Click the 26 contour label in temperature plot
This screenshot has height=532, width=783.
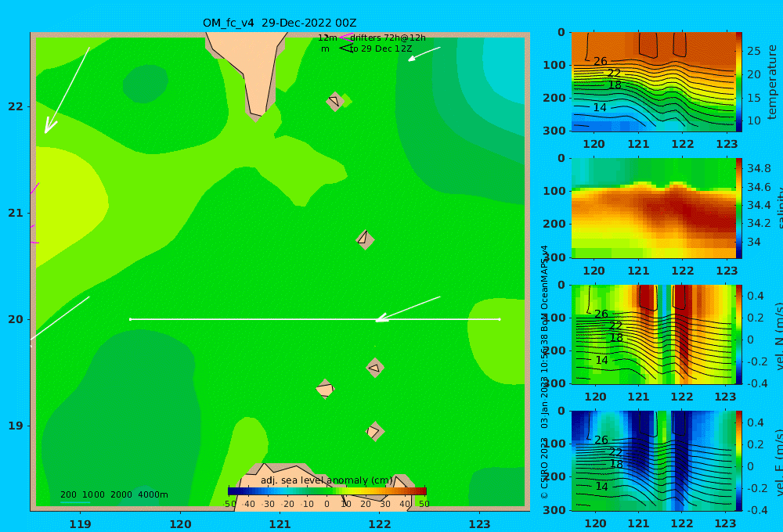(x=601, y=61)
